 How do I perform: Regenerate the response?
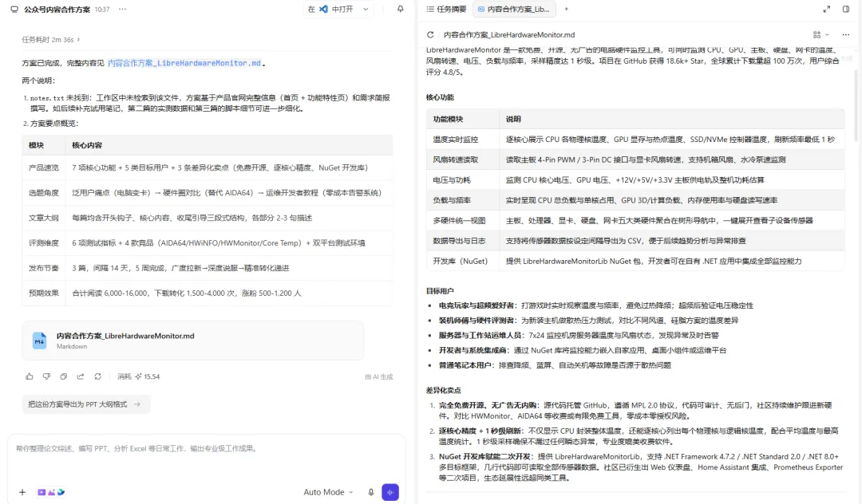98,376
